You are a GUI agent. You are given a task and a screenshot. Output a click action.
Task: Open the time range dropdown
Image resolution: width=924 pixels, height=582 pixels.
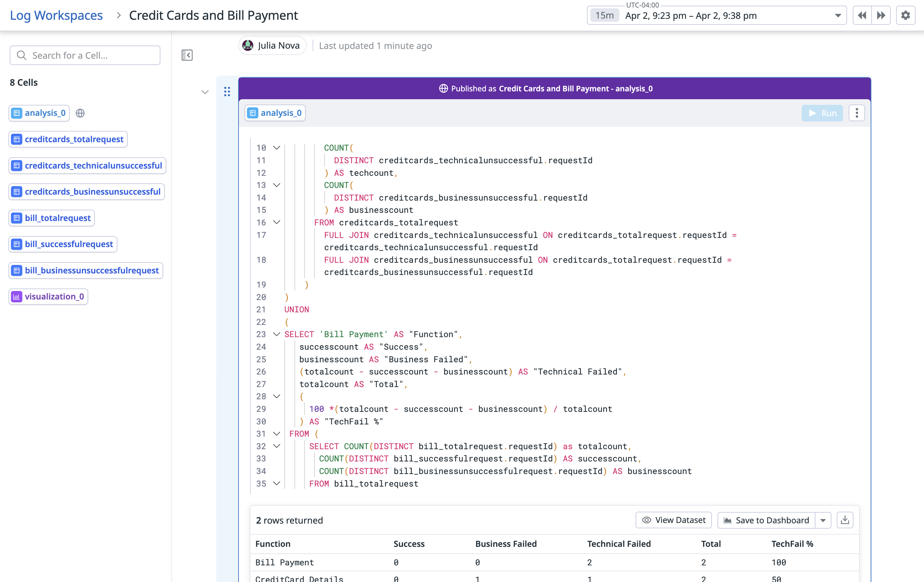point(838,16)
